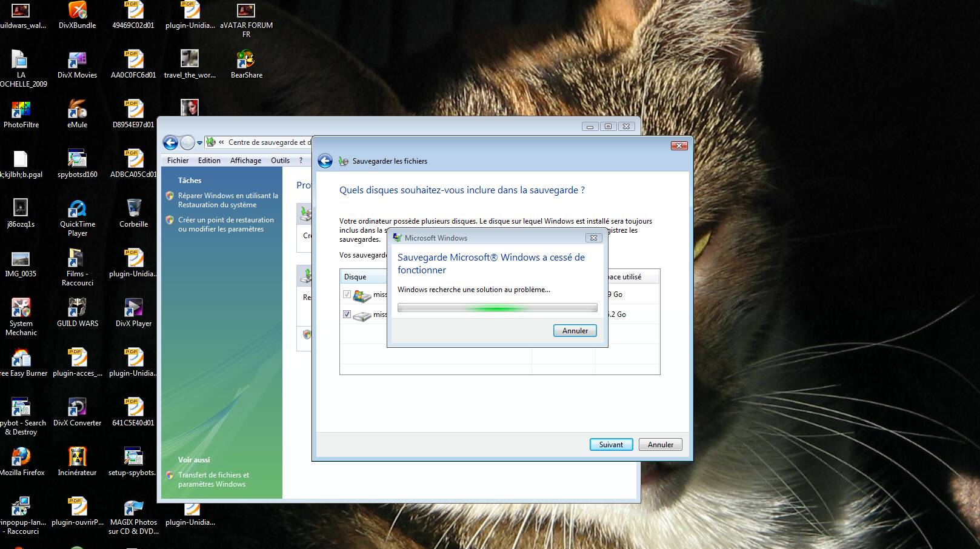Go back using the wizard's blue arrow
The width and height of the screenshot is (980, 549).
pos(325,161)
